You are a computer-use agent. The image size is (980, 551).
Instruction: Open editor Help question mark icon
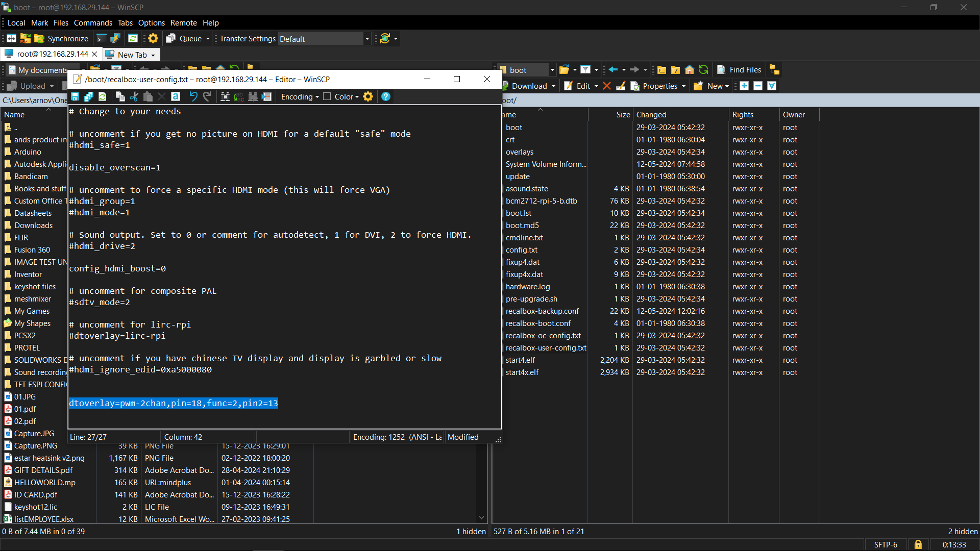[x=386, y=97]
